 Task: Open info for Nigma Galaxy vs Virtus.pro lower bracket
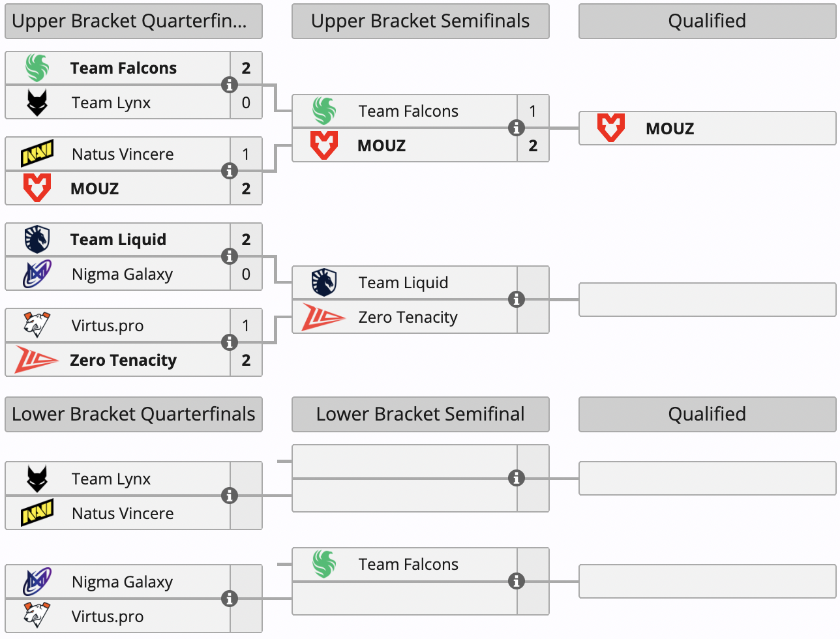coord(230,599)
